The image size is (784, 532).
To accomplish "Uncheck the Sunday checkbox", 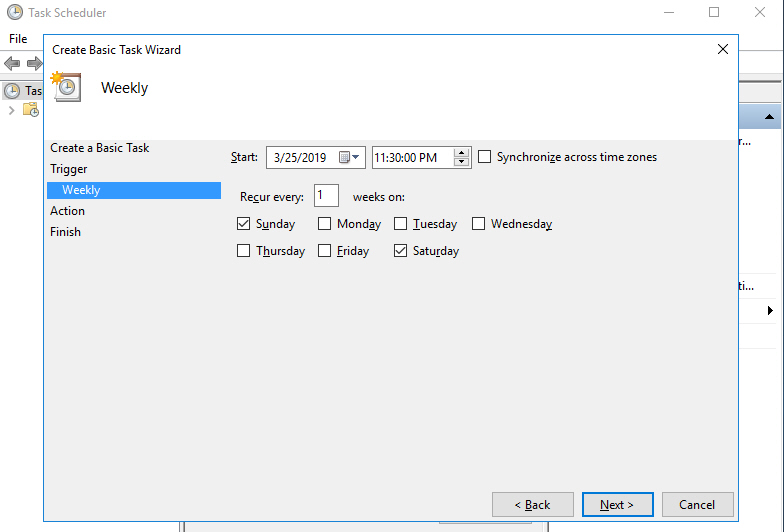I will coord(244,224).
